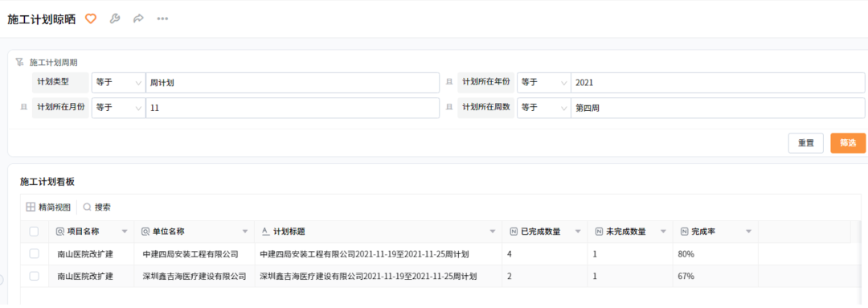Click the filter funnel icon beside 施工计划周期
This screenshot has height=308, width=868.
(20, 62)
